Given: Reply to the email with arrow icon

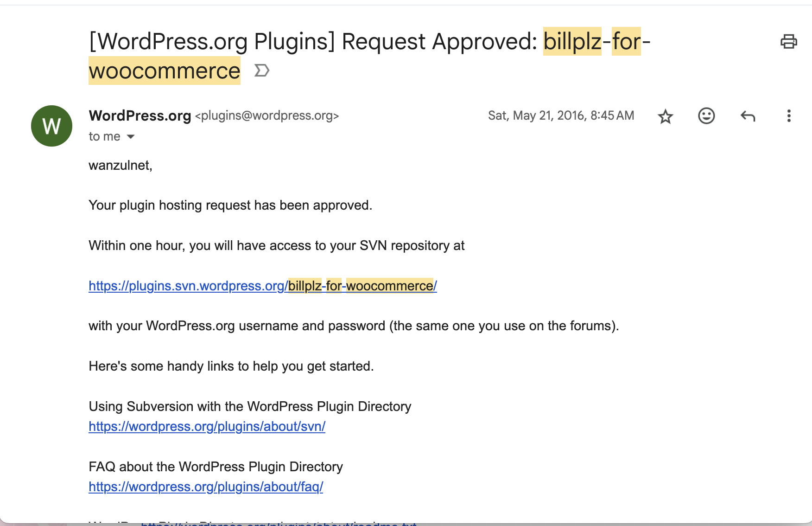Looking at the screenshot, I should 748,116.
